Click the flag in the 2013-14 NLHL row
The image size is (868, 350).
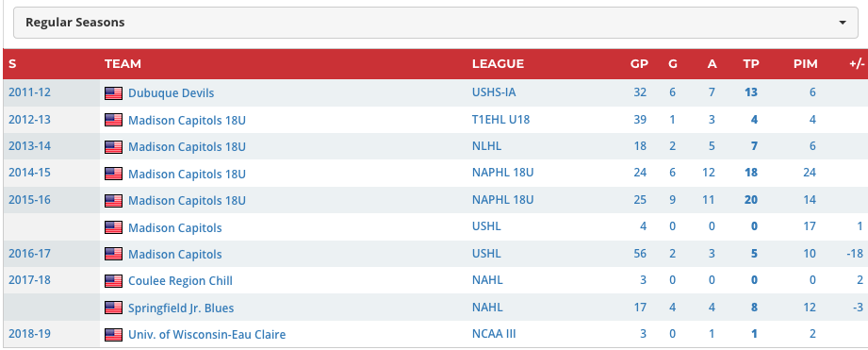pos(113,147)
